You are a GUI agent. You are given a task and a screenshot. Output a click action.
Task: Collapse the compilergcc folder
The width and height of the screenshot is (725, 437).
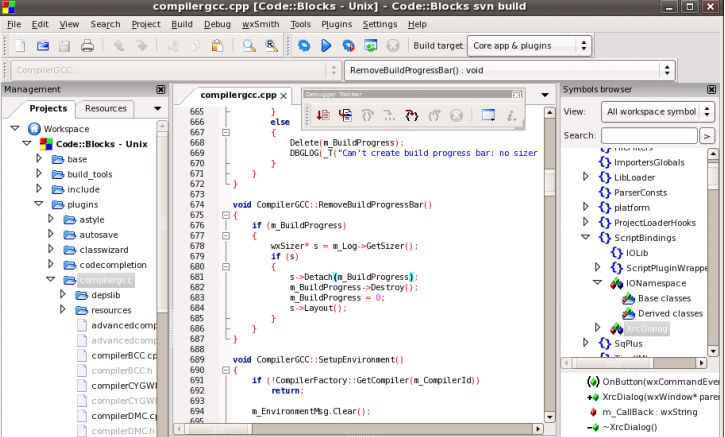[x=51, y=279]
